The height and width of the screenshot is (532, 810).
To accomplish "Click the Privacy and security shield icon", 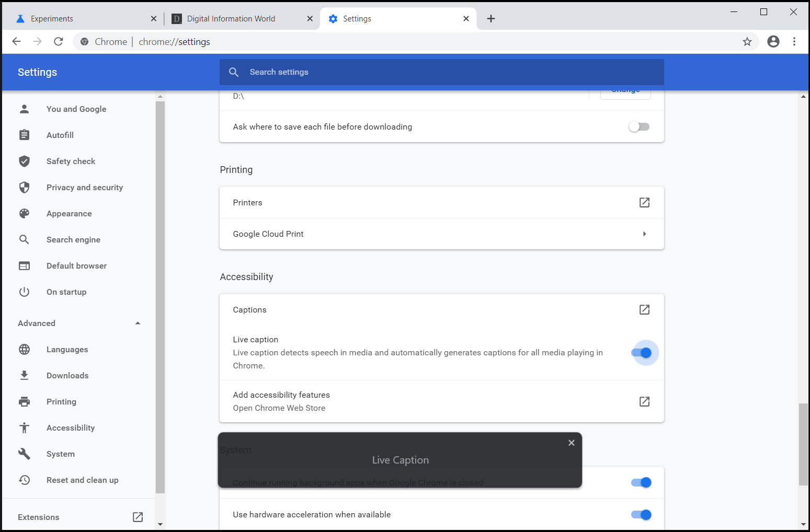I will pyautogui.click(x=24, y=187).
